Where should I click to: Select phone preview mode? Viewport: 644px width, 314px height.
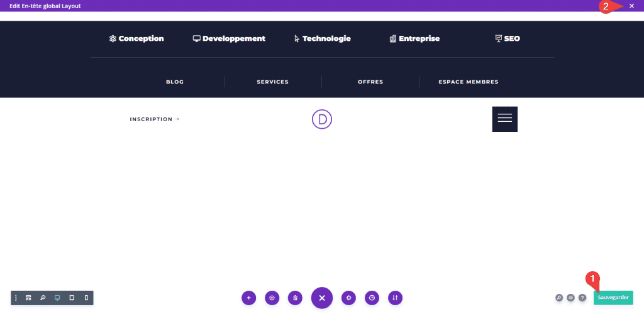click(86, 298)
